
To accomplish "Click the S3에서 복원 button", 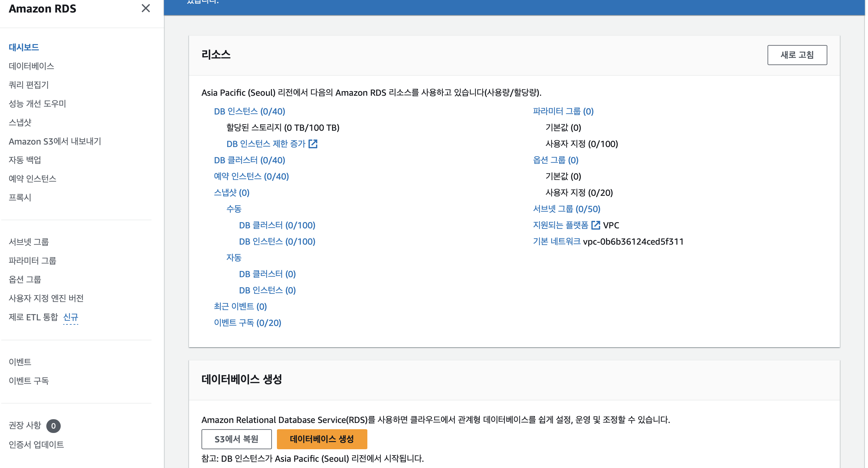I will coord(236,439).
